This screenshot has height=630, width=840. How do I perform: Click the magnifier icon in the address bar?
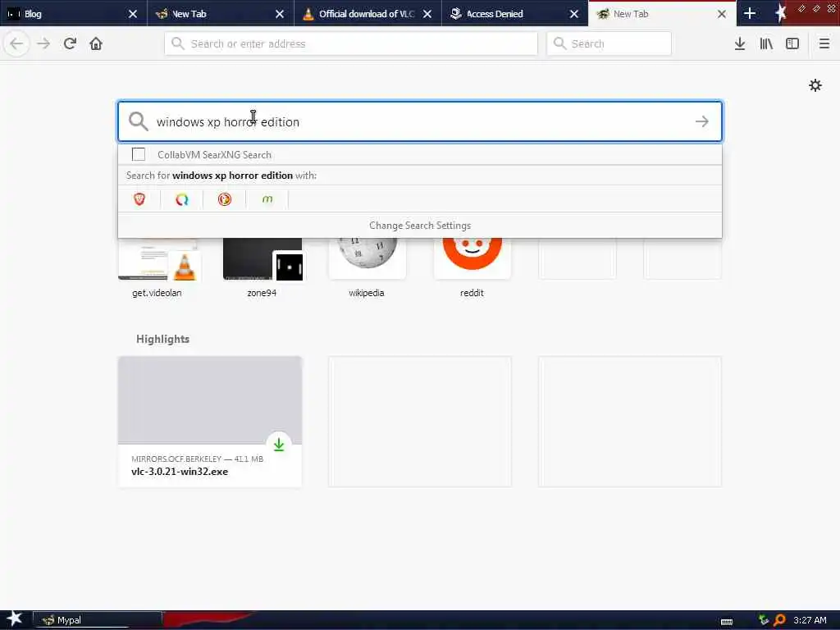(x=178, y=43)
